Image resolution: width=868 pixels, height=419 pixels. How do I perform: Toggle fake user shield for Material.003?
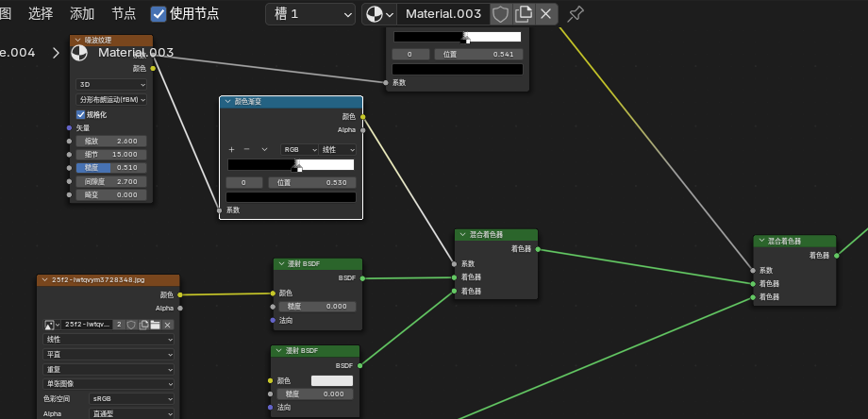point(500,14)
